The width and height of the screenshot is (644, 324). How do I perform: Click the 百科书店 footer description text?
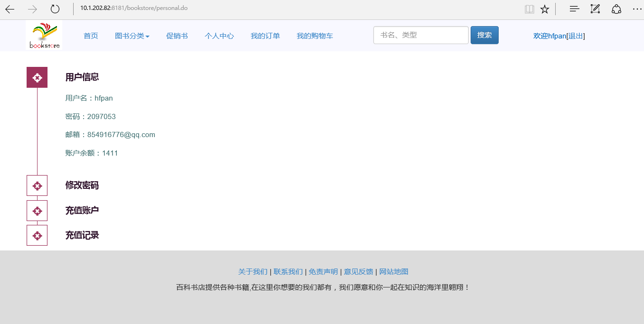pyautogui.click(x=323, y=287)
